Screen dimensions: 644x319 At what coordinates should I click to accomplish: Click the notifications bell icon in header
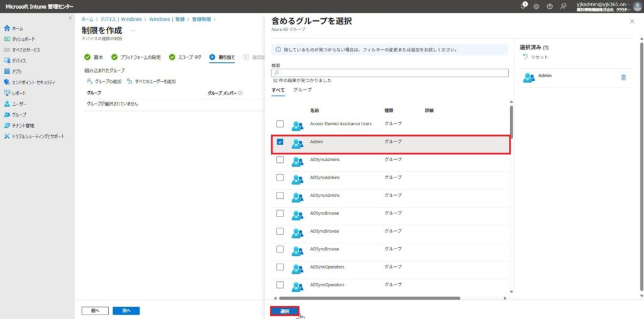(524, 6)
